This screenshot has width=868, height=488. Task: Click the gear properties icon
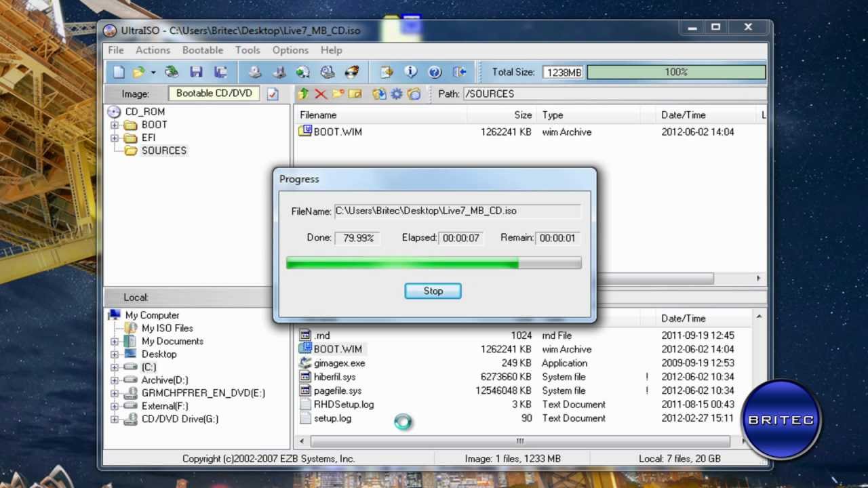pyautogui.click(x=397, y=94)
